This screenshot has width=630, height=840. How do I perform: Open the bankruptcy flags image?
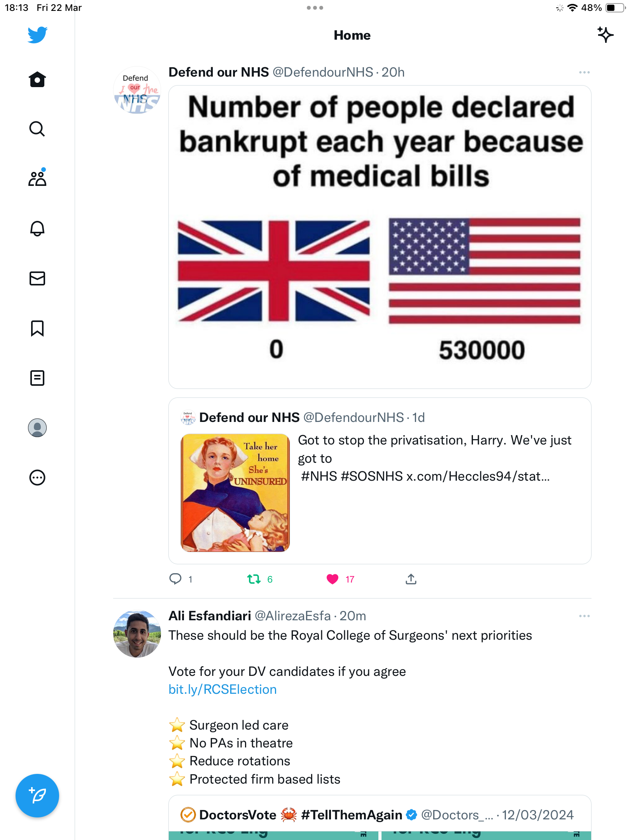click(x=380, y=237)
